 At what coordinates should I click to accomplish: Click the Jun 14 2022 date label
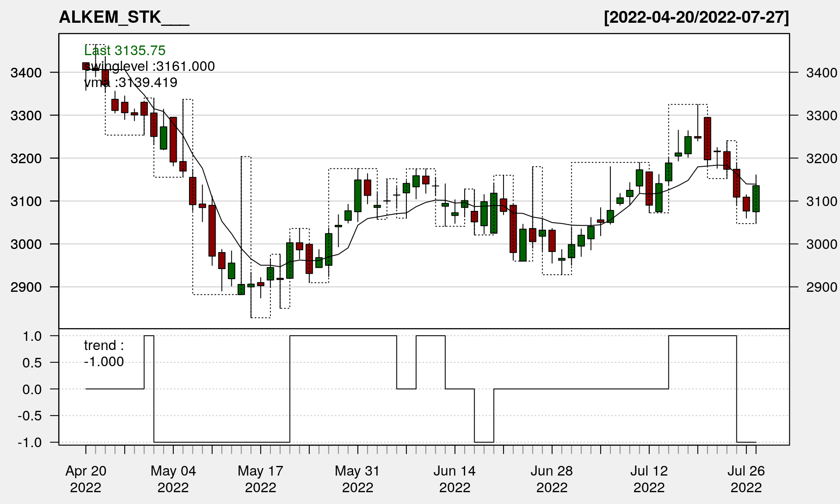455,479
